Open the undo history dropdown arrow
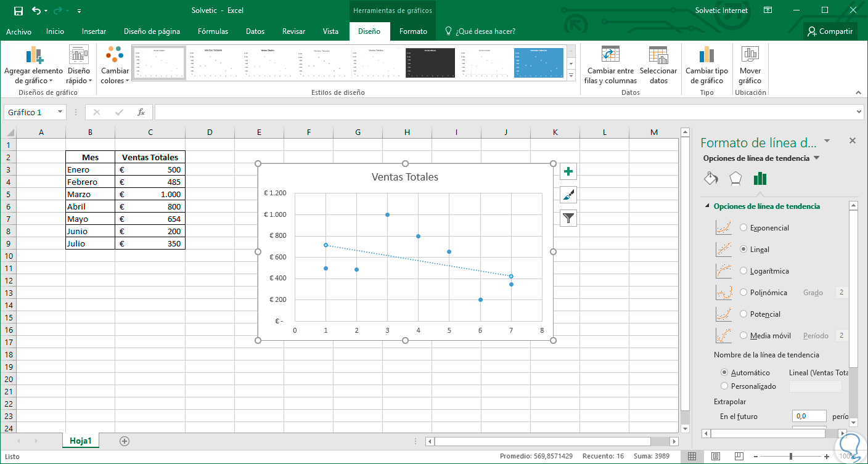Image resolution: width=868 pixels, height=464 pixels. [46, 10]
